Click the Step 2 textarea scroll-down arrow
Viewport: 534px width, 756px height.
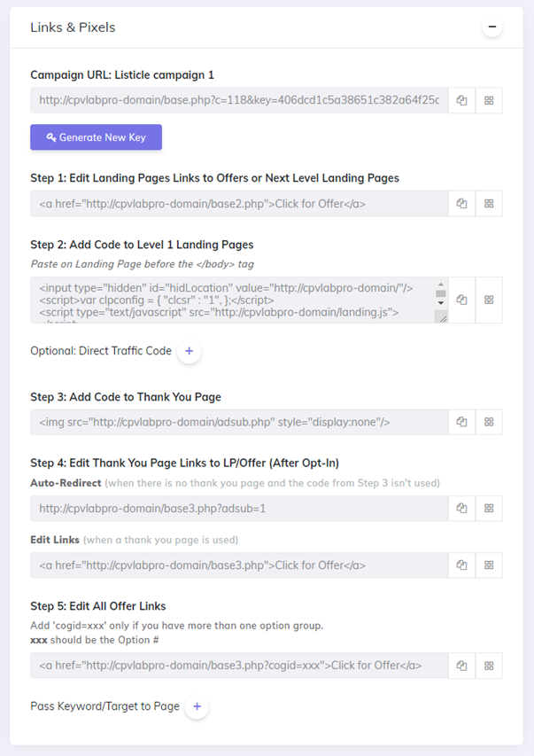pos(440,303)
